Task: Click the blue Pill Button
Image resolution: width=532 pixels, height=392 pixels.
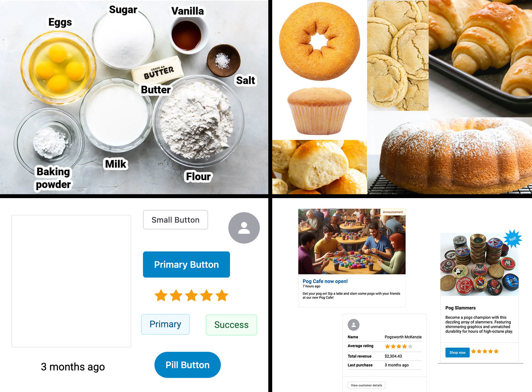Action: [187, 365]
